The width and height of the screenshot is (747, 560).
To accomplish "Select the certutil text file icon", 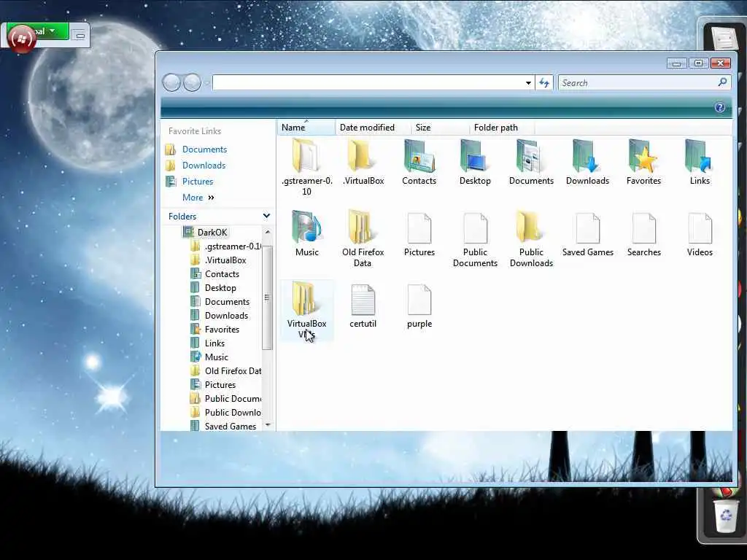I will [x=363, y=300].
